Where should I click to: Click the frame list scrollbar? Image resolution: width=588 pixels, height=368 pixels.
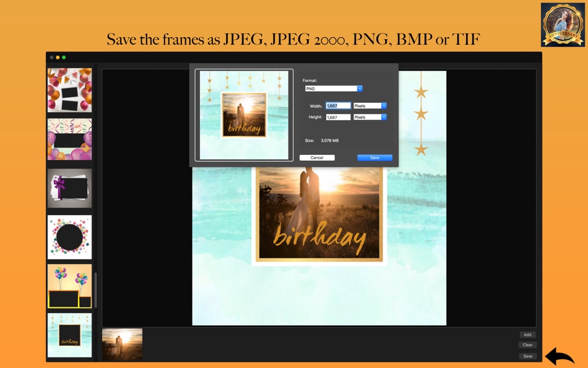click(x=95, y=290)
